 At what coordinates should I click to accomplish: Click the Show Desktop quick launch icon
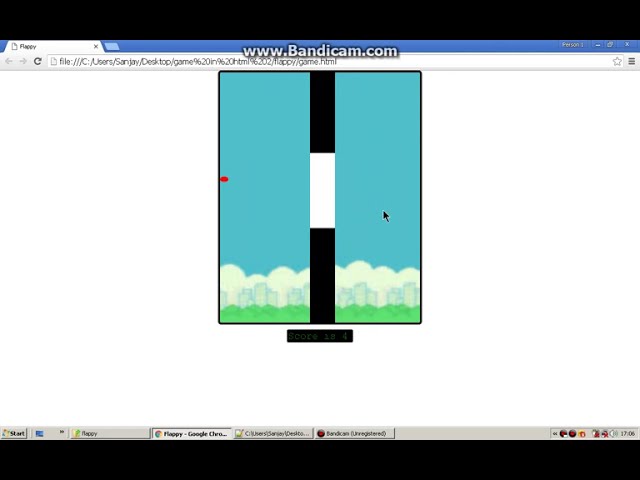40,433
